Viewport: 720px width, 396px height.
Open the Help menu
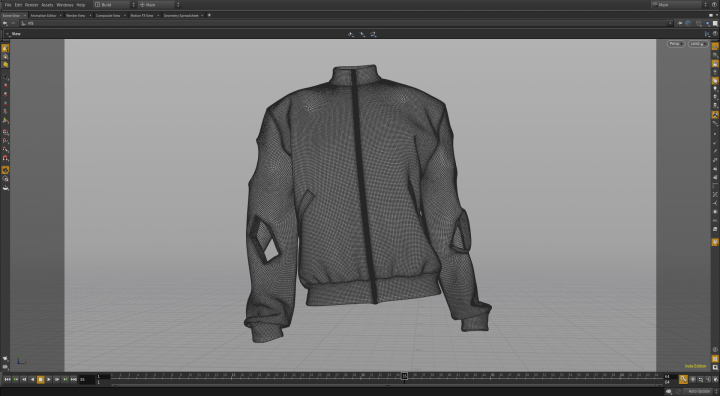tap(81, 5)
